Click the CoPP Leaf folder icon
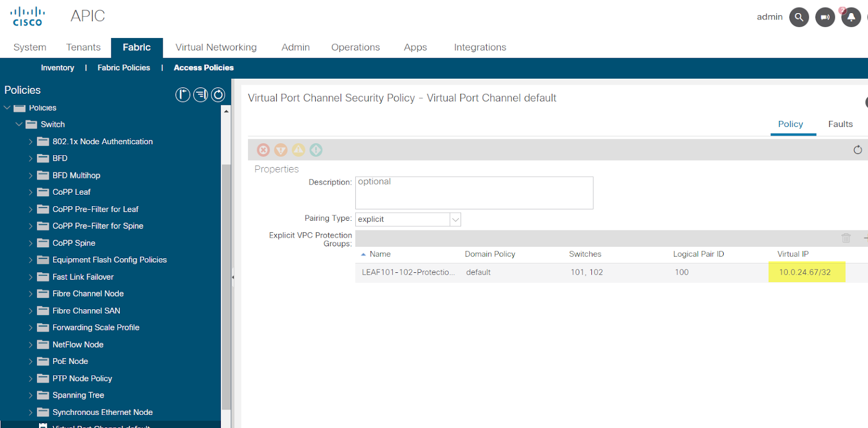868x428 pixels. (x=43, y=192)
